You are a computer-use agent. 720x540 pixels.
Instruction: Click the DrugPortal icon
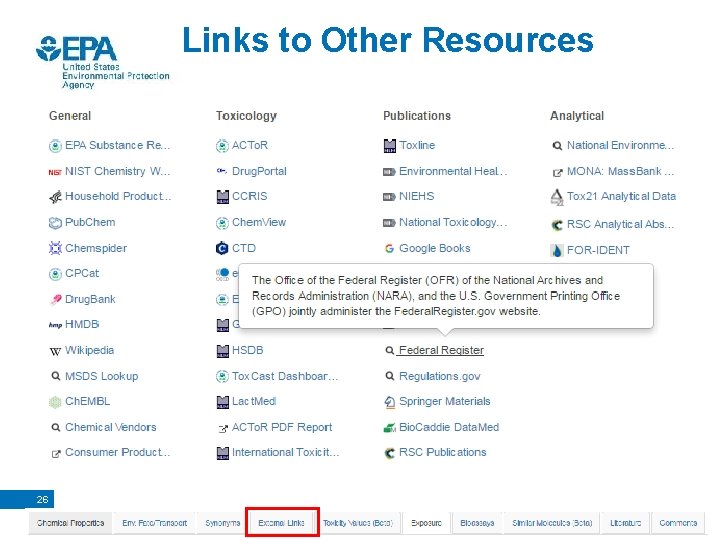(222, 171)
